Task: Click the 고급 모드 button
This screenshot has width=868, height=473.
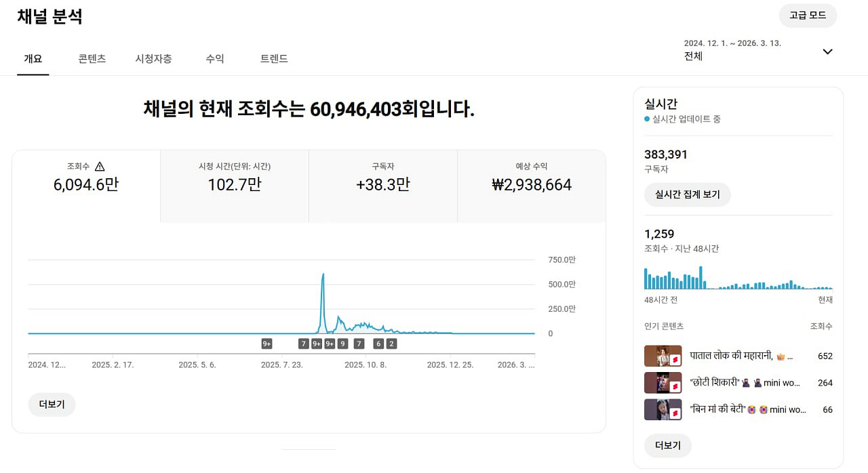Action: tap(808, 16)
